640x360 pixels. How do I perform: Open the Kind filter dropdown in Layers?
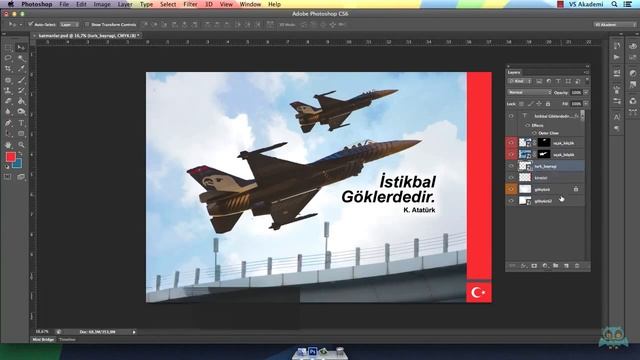[520, 81]
